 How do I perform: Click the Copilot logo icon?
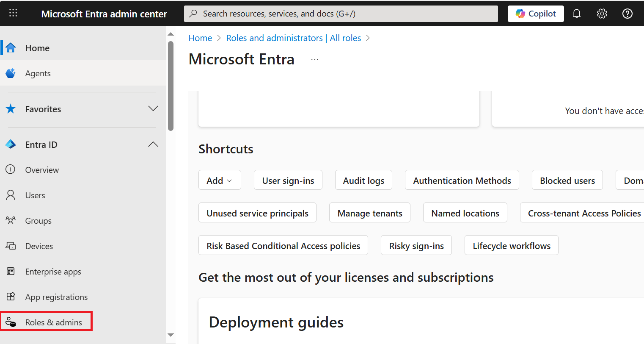pyautogui.click(x=520, y=14)
